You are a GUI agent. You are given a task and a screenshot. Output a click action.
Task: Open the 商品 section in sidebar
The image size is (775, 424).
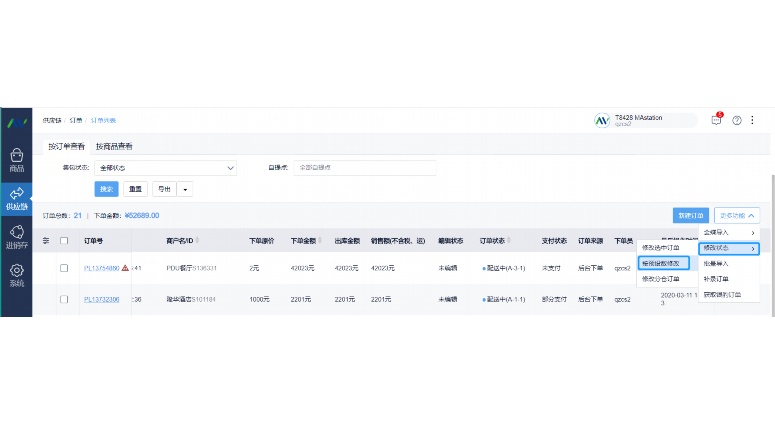(16, 161)
